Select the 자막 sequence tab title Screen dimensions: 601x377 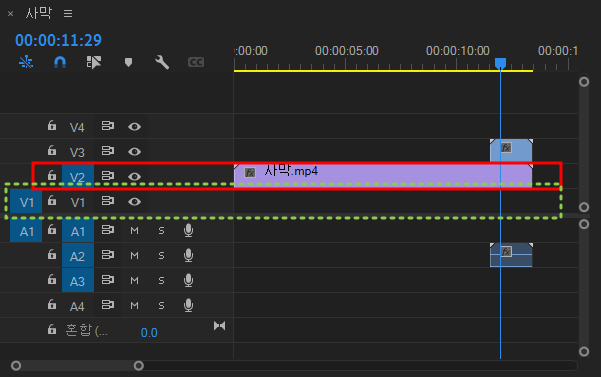(x=38, y=13)
